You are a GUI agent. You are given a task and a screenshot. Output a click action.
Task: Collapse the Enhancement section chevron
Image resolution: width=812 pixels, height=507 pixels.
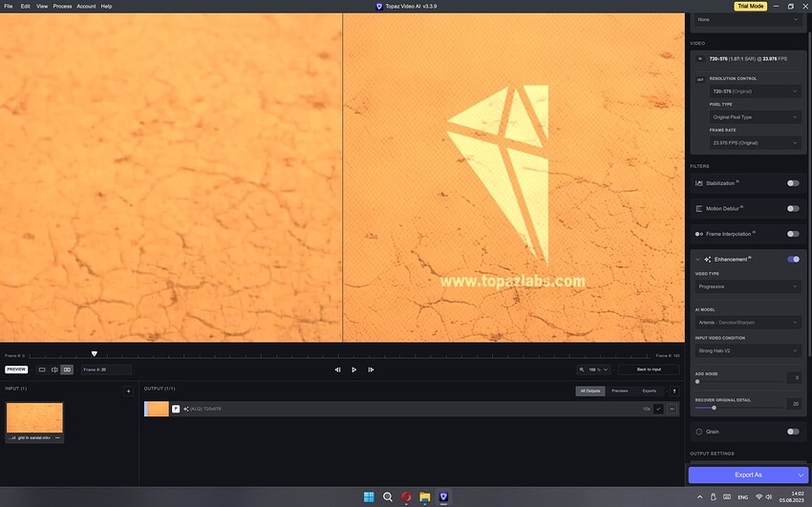(697, 259)
